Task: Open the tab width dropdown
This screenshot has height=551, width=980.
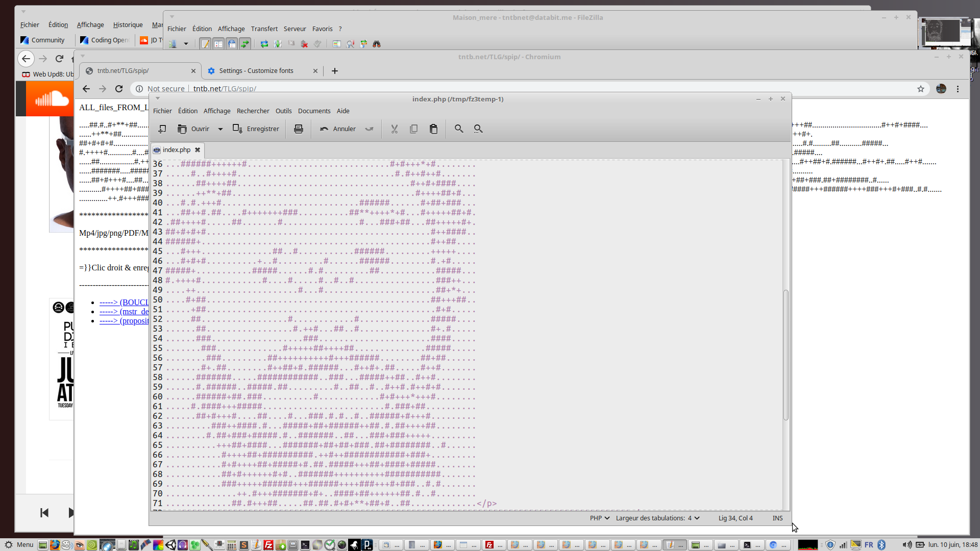Action: (x=657, y=518)
